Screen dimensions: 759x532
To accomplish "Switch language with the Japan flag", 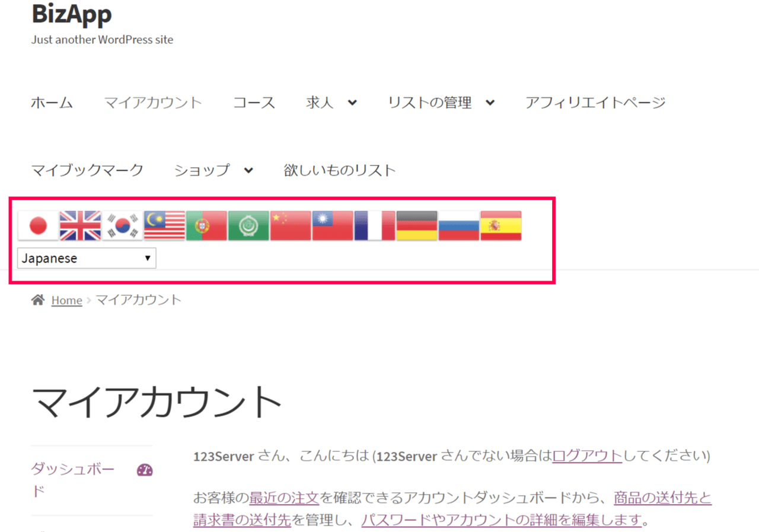I will click(x=39, y=225).
